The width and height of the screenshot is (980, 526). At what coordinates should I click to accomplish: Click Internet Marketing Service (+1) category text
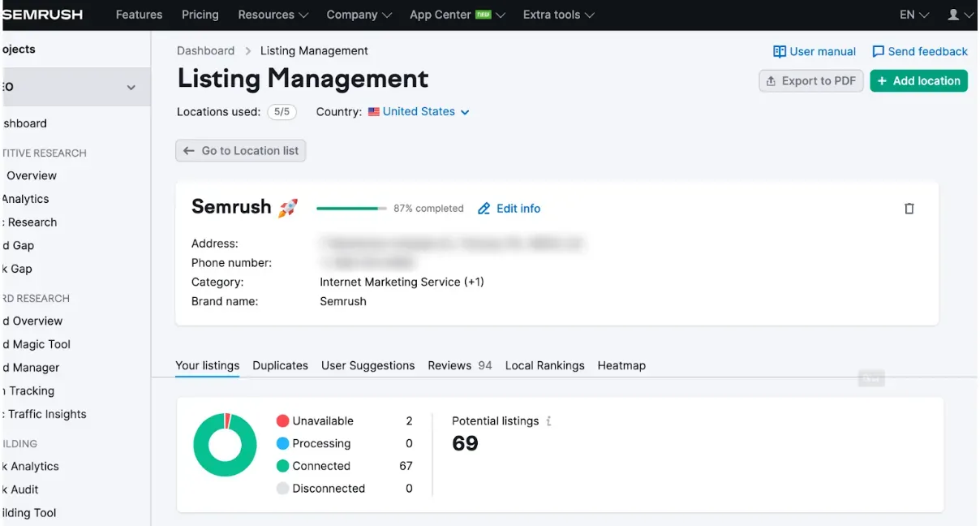402,282
